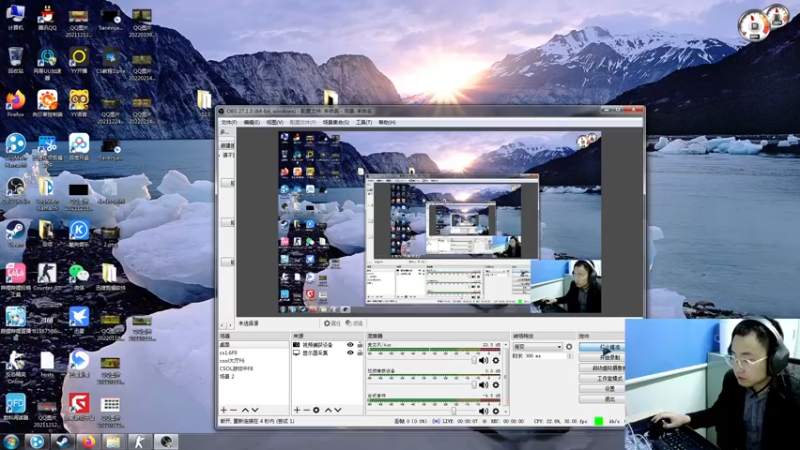Add a new scene with the plus icon
Viewport: 800px width, 450px height.
click(223, 410)
